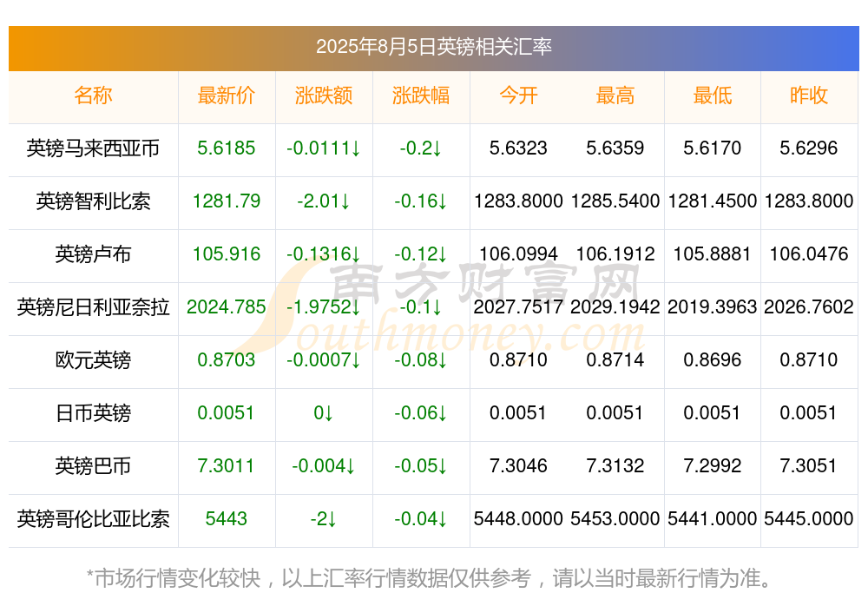The width and height of the screenshot is (868, 606).
Task: Click high value 2029.1942
Action: click(615, 306)
